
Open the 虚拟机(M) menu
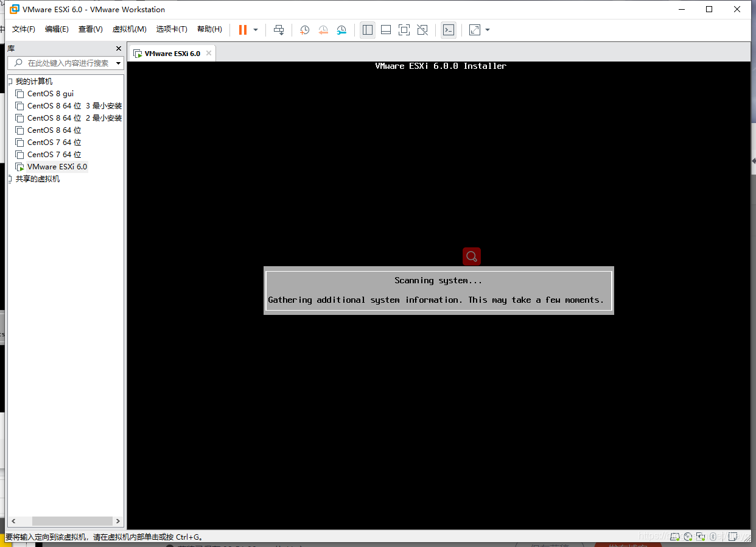pyautogui.click(x=129, y=29)
